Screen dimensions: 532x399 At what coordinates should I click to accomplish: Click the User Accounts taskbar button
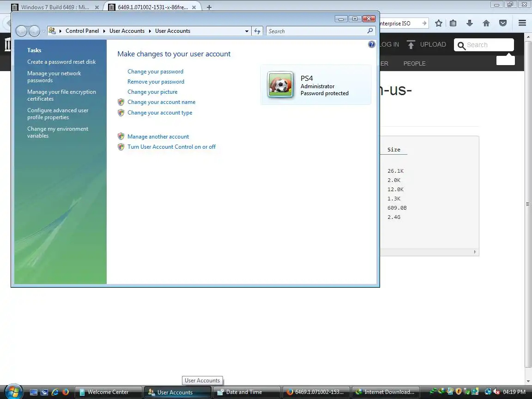tap(178, 392)
